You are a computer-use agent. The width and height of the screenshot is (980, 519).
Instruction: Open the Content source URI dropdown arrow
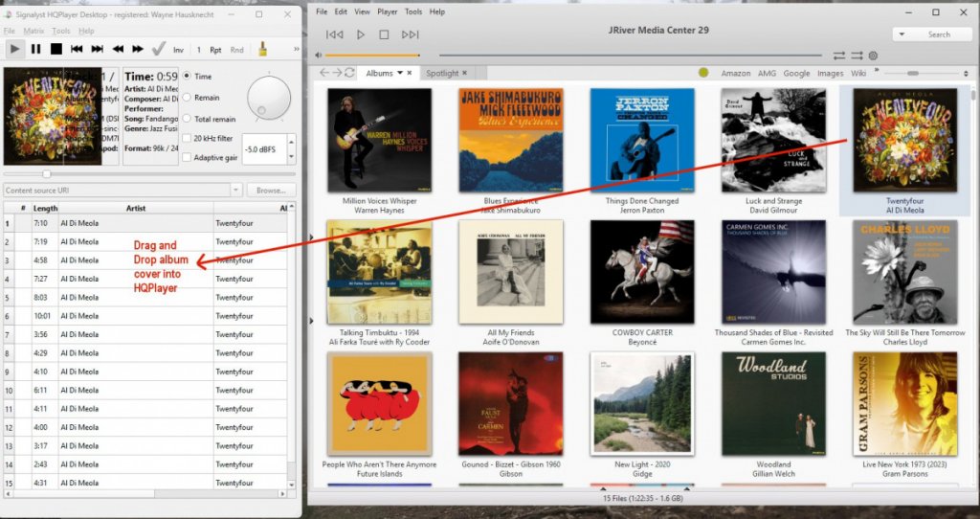[236, 191]
